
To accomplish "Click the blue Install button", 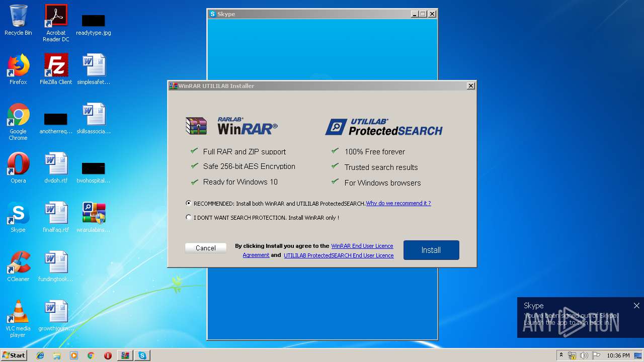I will (x=431, y=250).
